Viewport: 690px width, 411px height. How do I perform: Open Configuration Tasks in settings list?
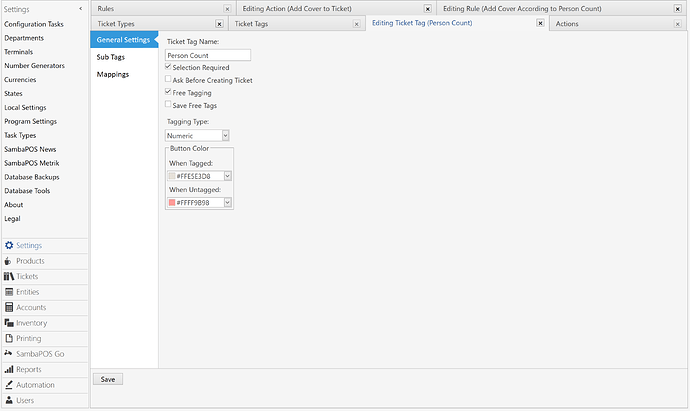pos(34,24)
